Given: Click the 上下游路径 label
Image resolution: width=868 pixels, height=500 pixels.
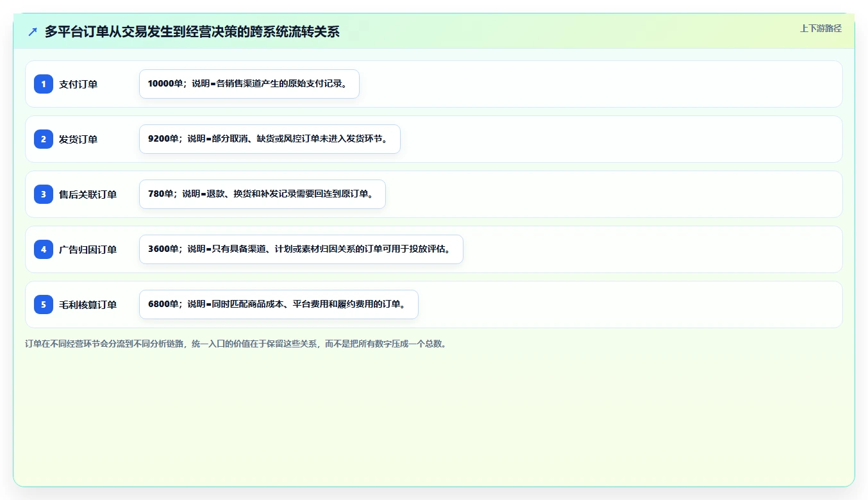Looking at the screenshot, I should (x=821, y=28).
